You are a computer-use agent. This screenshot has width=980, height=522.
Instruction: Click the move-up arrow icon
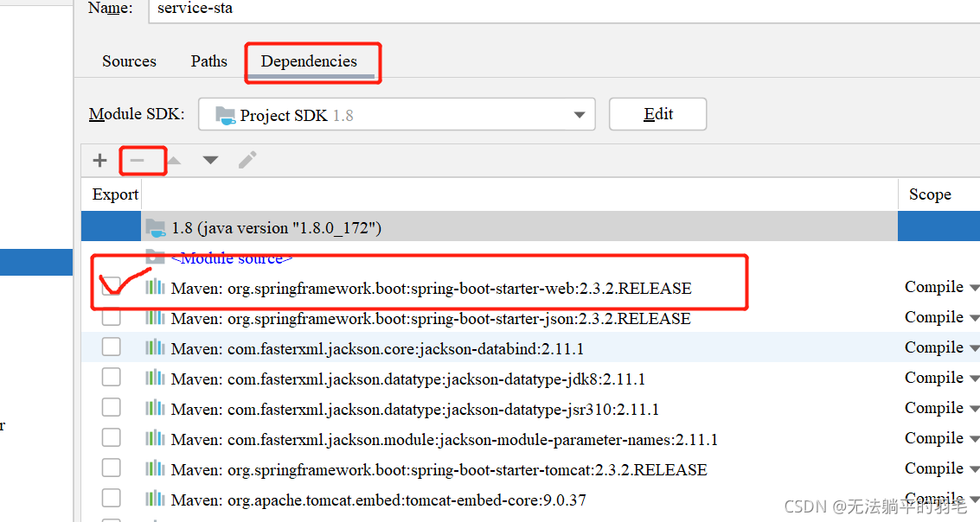174,160
